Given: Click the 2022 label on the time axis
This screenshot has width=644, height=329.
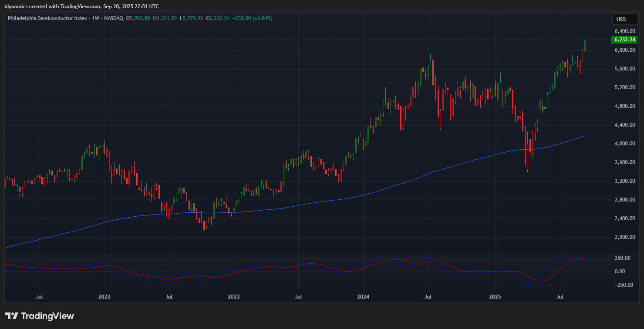Looking at the screenshot, I should pyautogui.click(x=104, y=297).
